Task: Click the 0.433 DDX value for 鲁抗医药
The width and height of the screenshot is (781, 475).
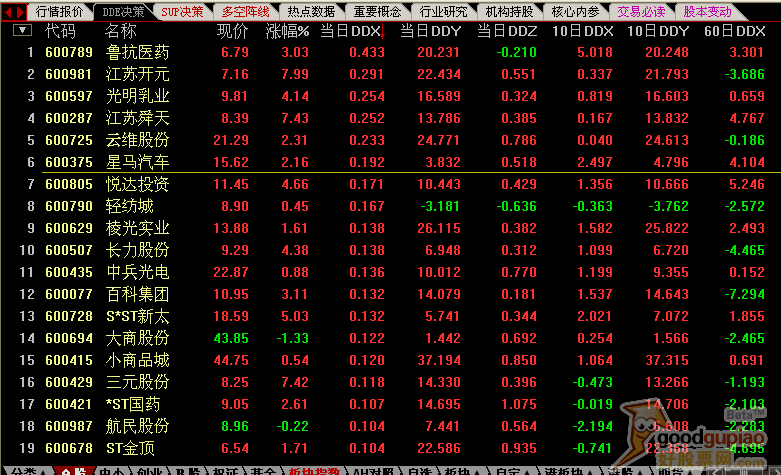Action: (x=367, y=52)
